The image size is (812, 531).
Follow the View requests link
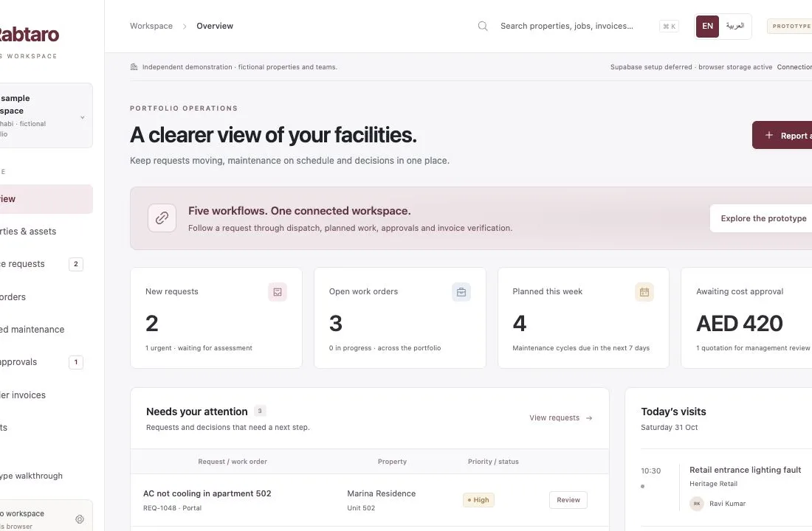(x=560, y=418)
